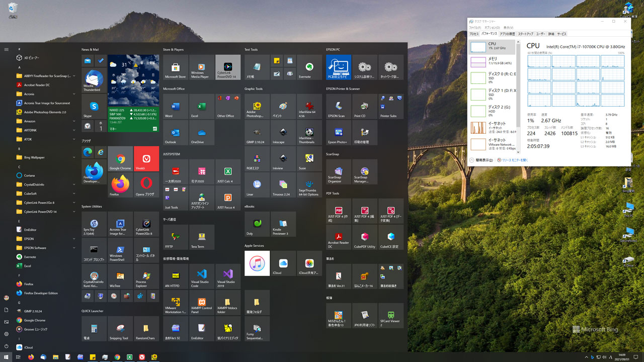Click the power icon in Start menu
644x362 pixels.
coord(6,346)
